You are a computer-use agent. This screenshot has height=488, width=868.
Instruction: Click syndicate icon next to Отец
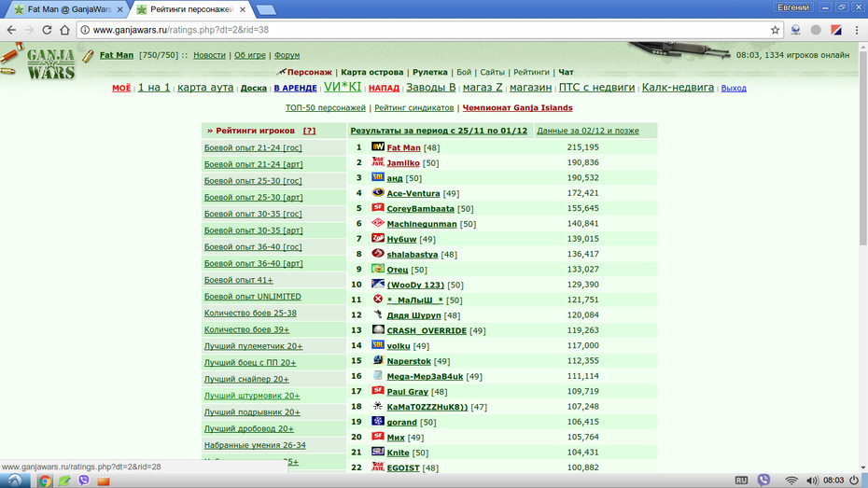tap(378, 269)
